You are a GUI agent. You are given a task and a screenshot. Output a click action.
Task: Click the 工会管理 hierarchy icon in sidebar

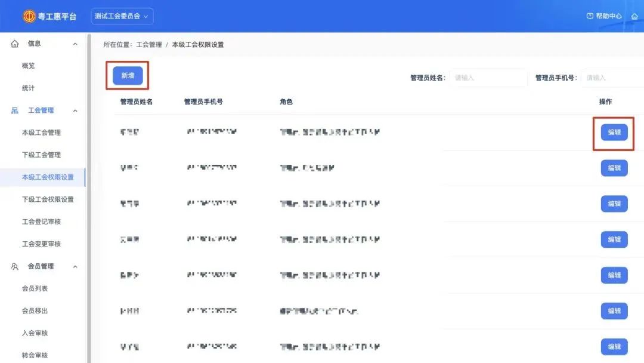pyautogui.click(x=15, y=110)
